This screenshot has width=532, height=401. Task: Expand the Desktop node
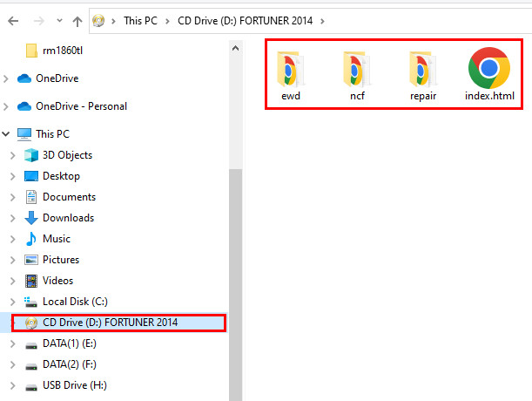(x=13, y=177)
